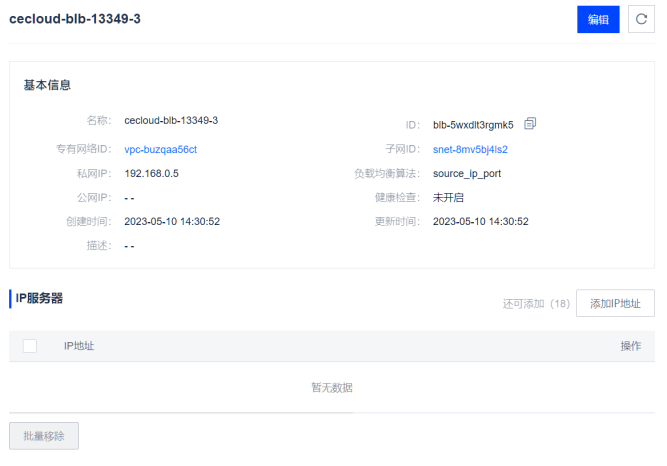Click the 暂无数据 empty table message

pos(332,388)
